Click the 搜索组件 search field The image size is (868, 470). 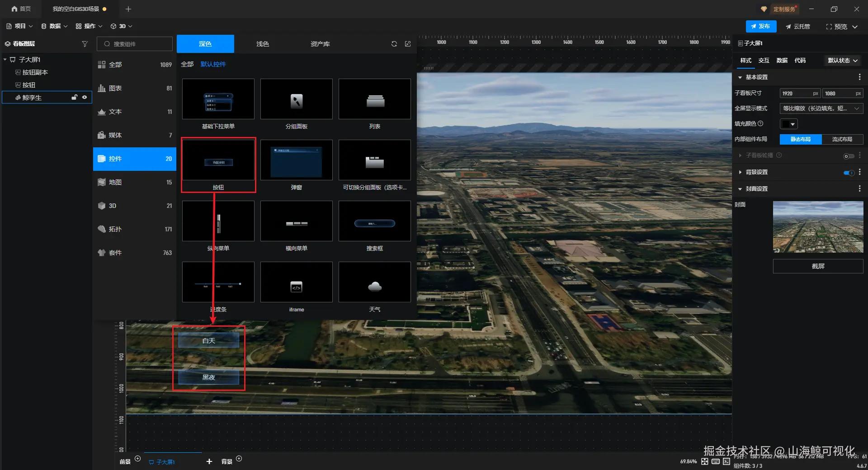[x=135, y=44]
